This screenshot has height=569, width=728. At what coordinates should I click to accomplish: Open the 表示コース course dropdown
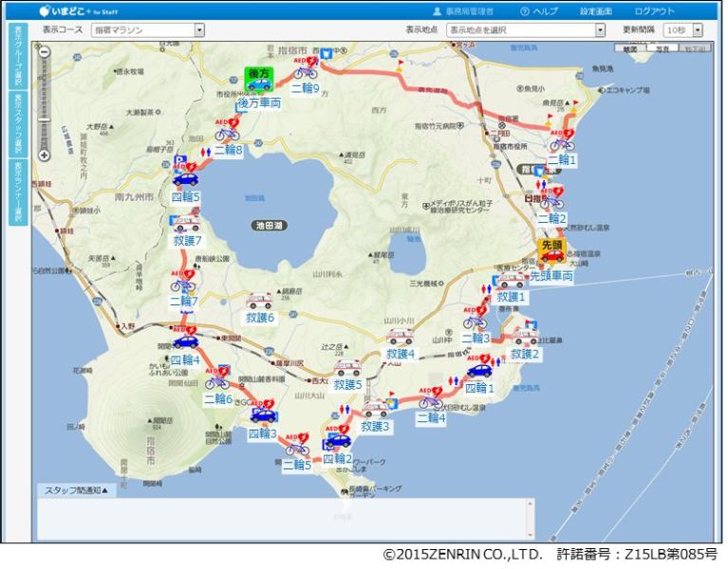[x=148, y=30]
